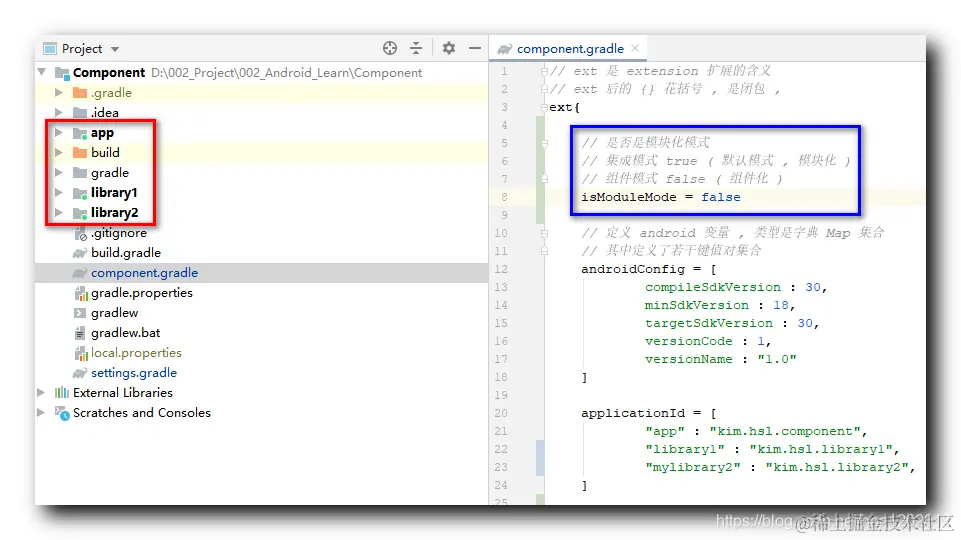Screen dimensions: 961x540
Task: Select build.gradle in project tree
Action: tap(126, 253)
